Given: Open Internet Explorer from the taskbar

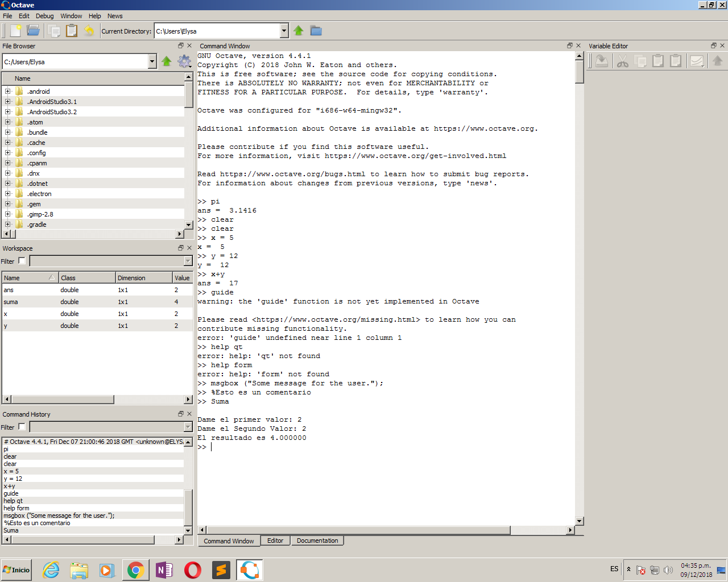Looking at the screenshot, I should (51, 570).
